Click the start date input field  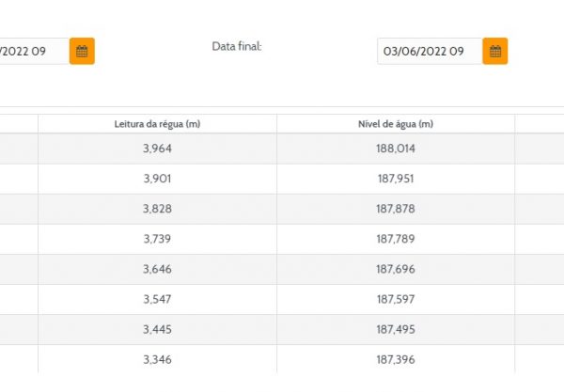pos(33,52)
